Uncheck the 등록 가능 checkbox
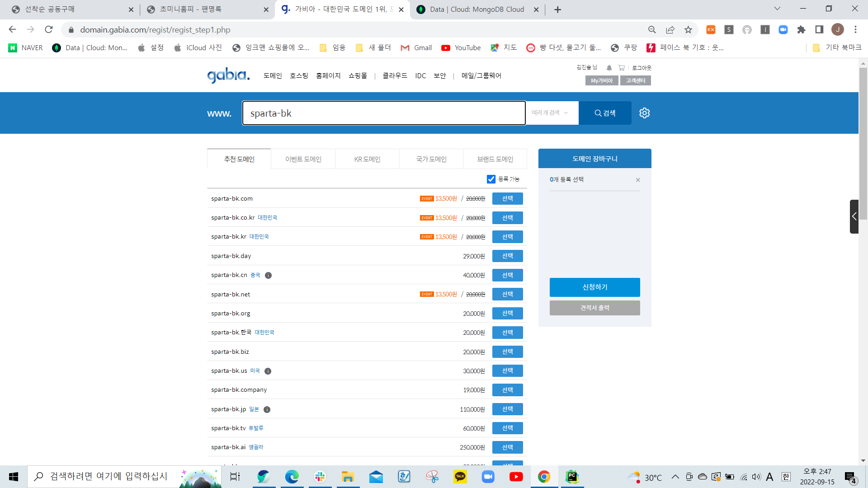Viewport: 868px width, 488px height. [491, 179]
